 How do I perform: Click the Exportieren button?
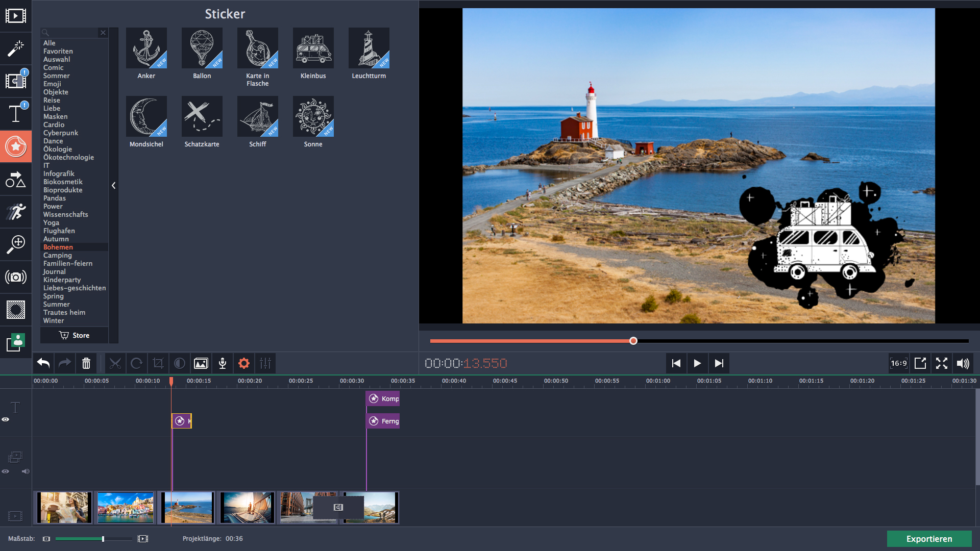point(929,539)
